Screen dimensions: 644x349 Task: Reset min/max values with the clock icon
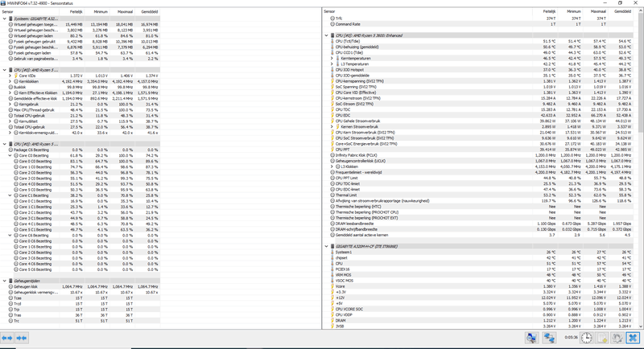(x=587, y=338)
